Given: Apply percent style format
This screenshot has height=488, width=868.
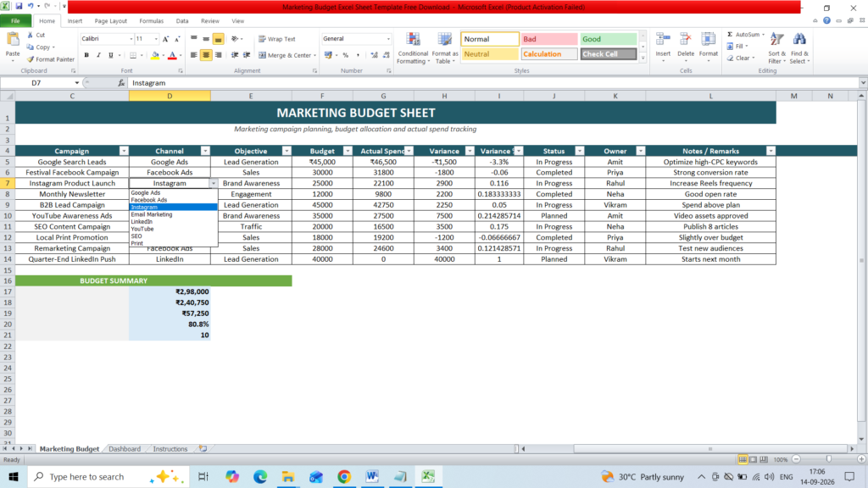Looking at the screenshot, I should click(346, 55).
